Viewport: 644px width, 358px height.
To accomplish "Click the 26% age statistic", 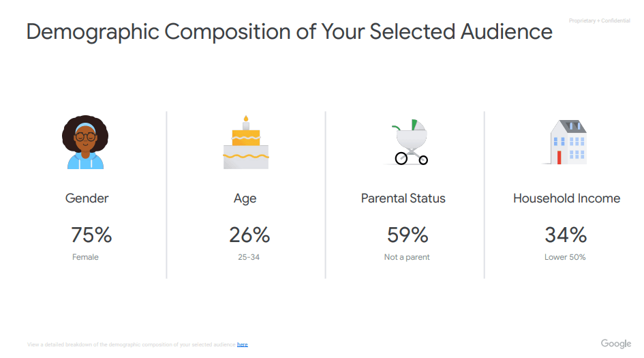I will pyautogui.click(x=249, y=235).
